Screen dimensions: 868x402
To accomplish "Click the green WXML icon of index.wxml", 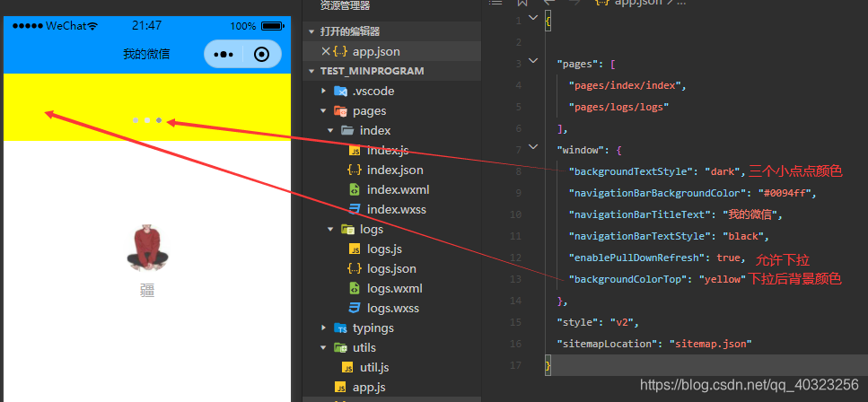I will pos(355,190).
